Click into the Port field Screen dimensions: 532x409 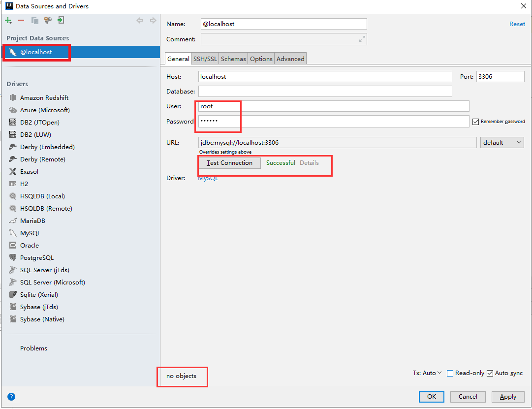500,77
